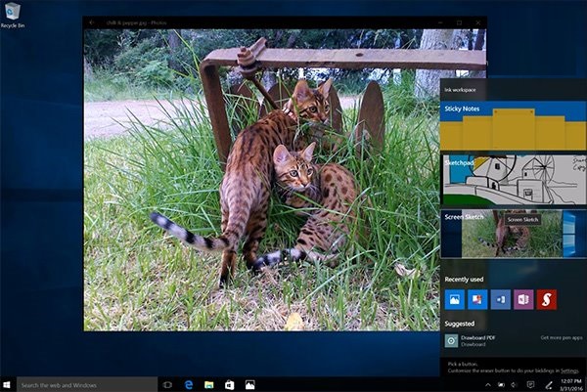Open the red S app tile

click(x=547, y=299)
